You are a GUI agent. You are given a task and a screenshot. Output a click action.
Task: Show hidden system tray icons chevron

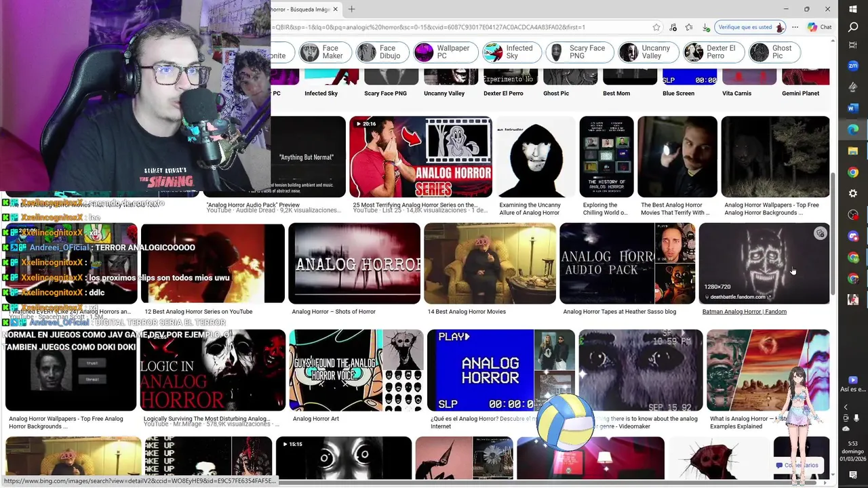pos(846,407)
